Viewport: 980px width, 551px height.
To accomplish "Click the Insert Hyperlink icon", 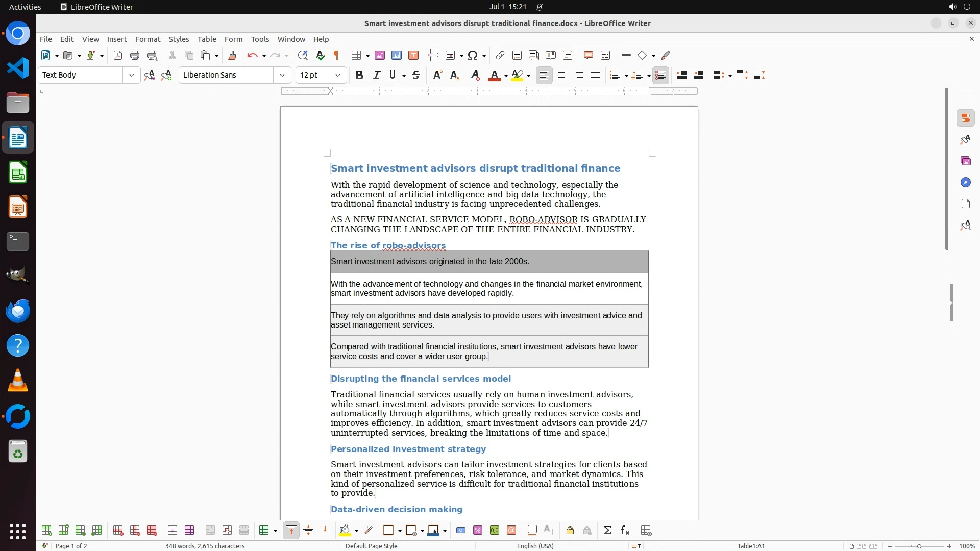I will pyautogui.click(x=500, y=55).
